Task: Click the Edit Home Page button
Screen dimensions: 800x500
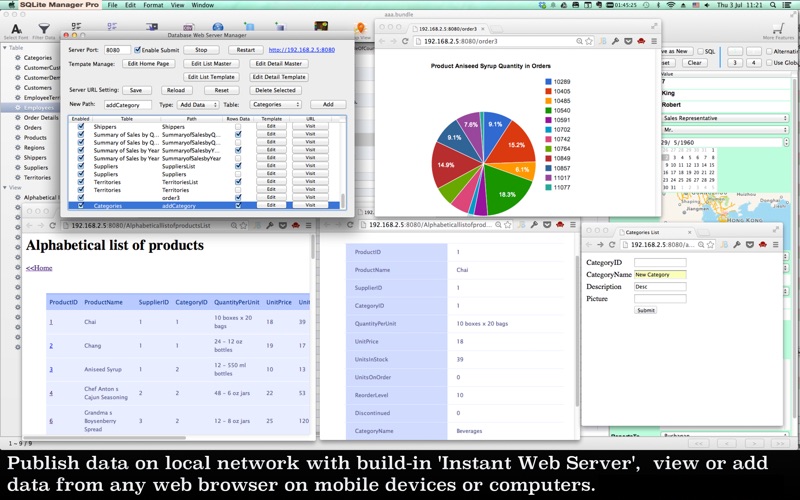Action: pos(148,63)
